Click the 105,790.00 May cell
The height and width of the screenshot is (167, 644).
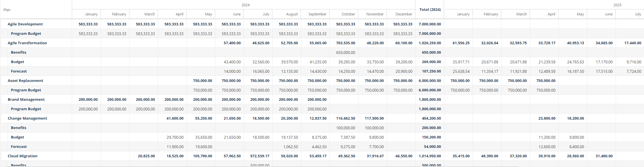[x=203, y=156]
